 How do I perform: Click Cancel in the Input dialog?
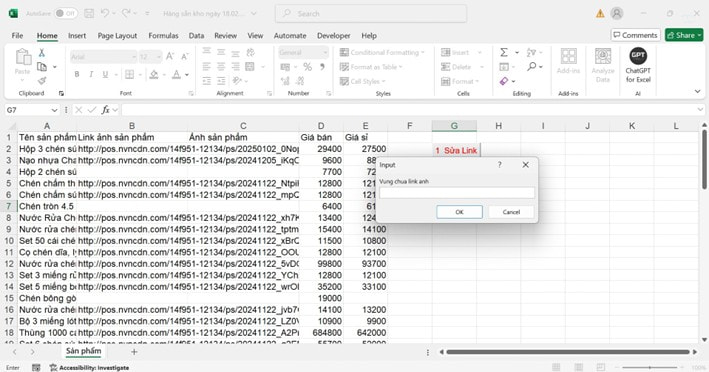(x=511, y=212)
